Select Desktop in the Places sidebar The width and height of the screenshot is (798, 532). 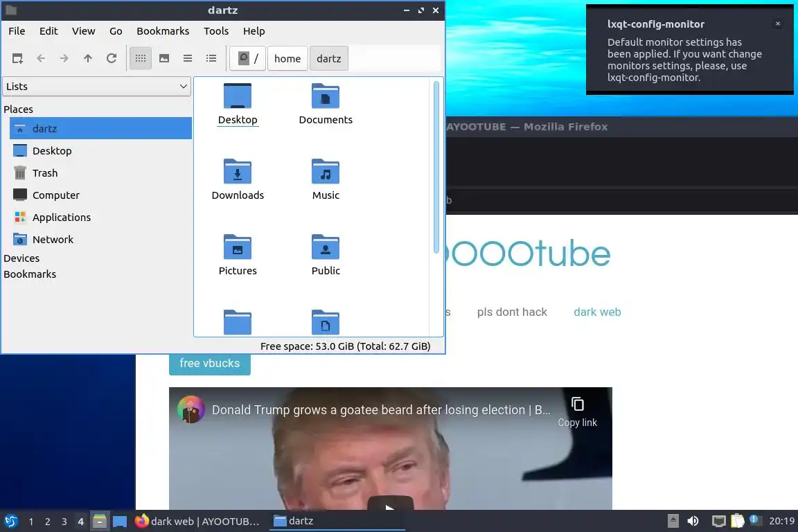(x=100, y=151)
